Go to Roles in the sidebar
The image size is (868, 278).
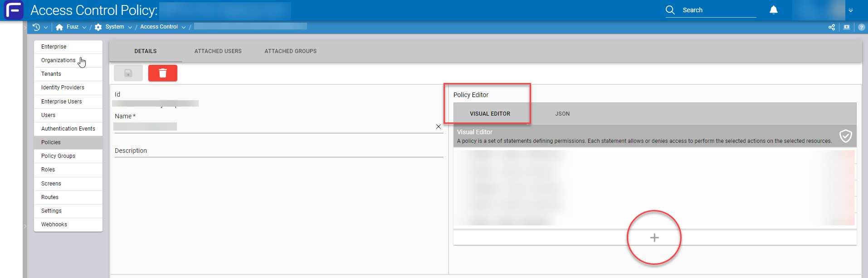48,170
